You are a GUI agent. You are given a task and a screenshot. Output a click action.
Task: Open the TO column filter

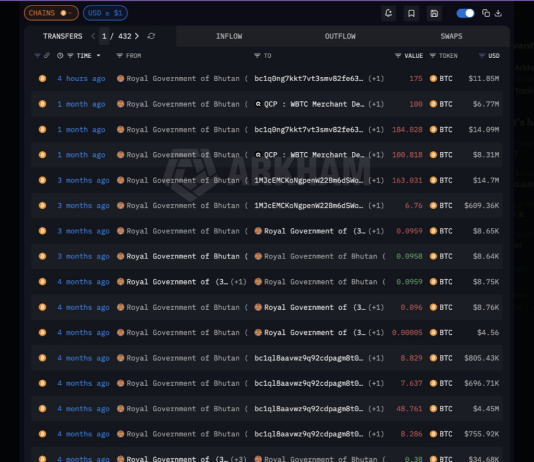pyautogui.click(x=257, y=55)
